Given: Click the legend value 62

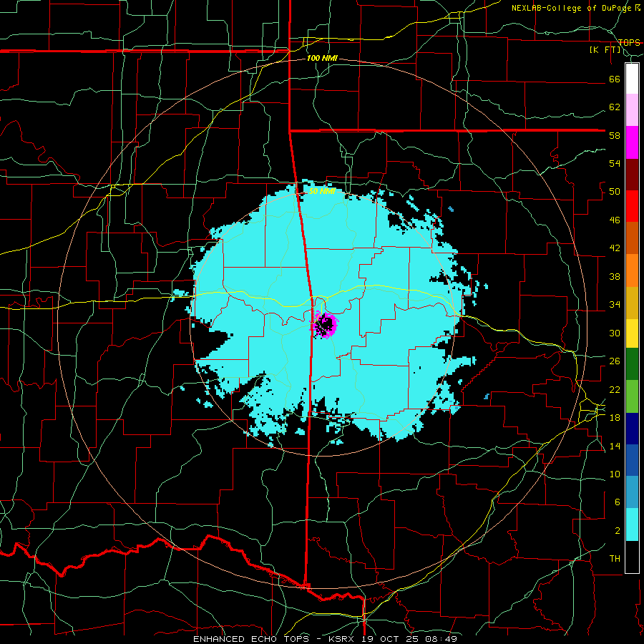Looking at the screenshot, I should pos(615,107).
